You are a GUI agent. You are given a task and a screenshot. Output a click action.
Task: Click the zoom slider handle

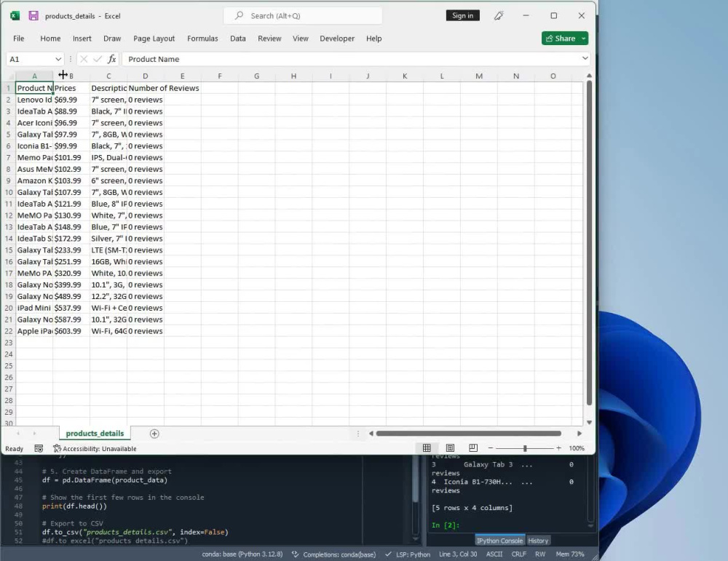[x=525, y=448]
